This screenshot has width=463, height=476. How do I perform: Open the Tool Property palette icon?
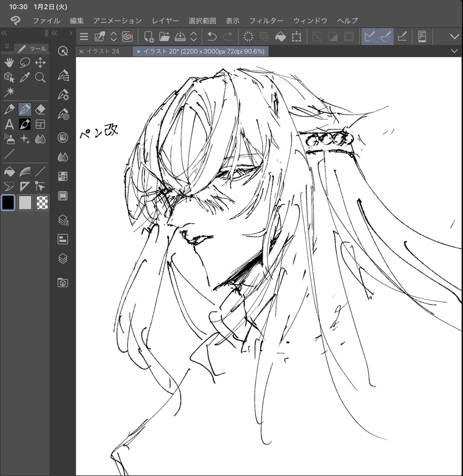[x=63, y=95]
